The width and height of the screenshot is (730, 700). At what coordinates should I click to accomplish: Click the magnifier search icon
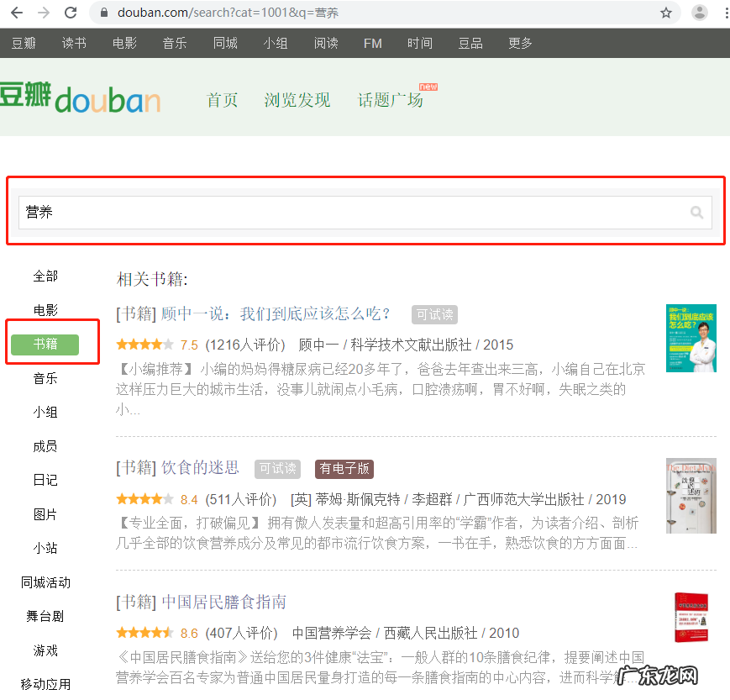696,213
